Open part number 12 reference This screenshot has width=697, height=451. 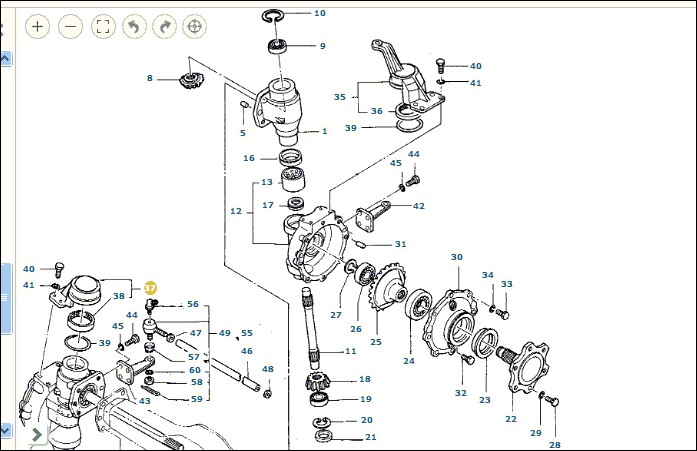click(236, 211)
